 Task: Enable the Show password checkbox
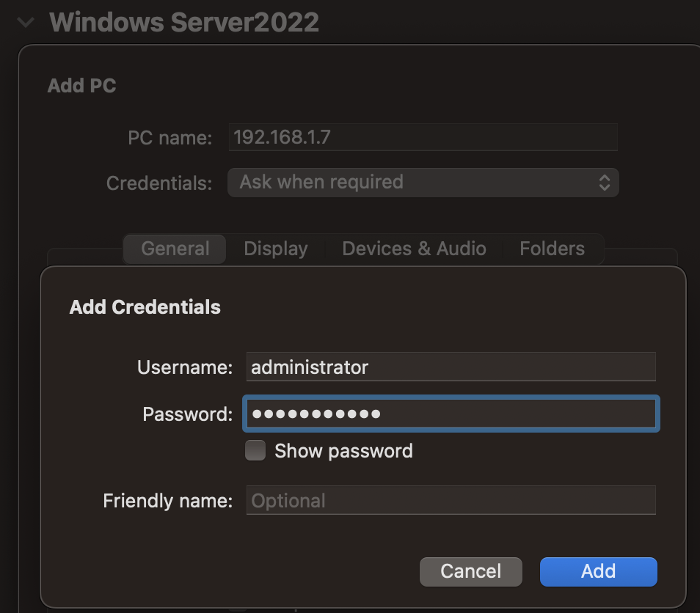(x=255, y=450)
